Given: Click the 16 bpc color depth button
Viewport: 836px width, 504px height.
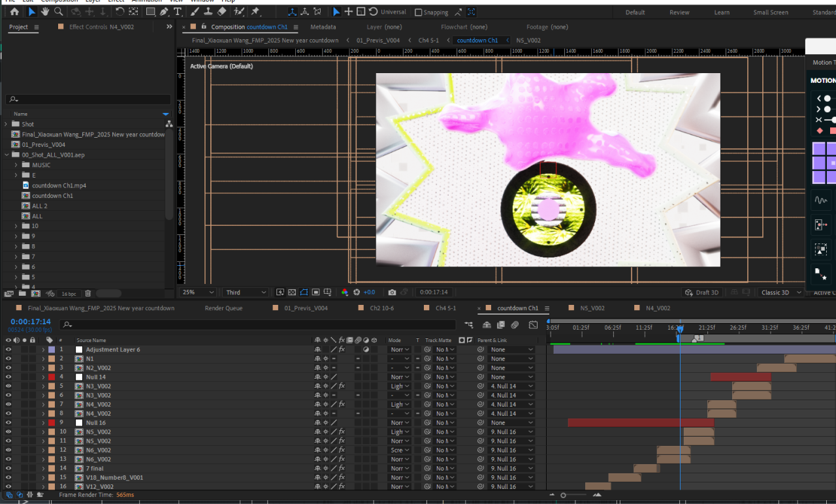Looking at the screenshot, I should point(69,294).
